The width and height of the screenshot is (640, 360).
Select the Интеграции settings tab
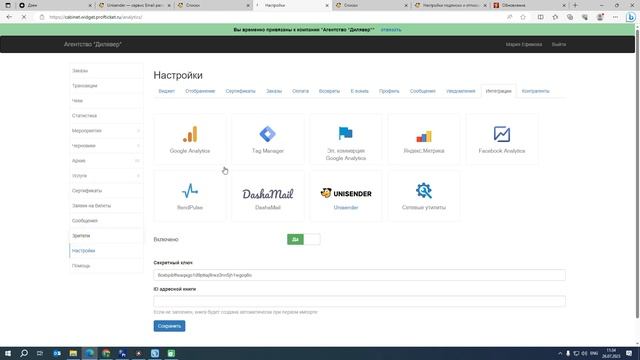[x=498, y=91]
